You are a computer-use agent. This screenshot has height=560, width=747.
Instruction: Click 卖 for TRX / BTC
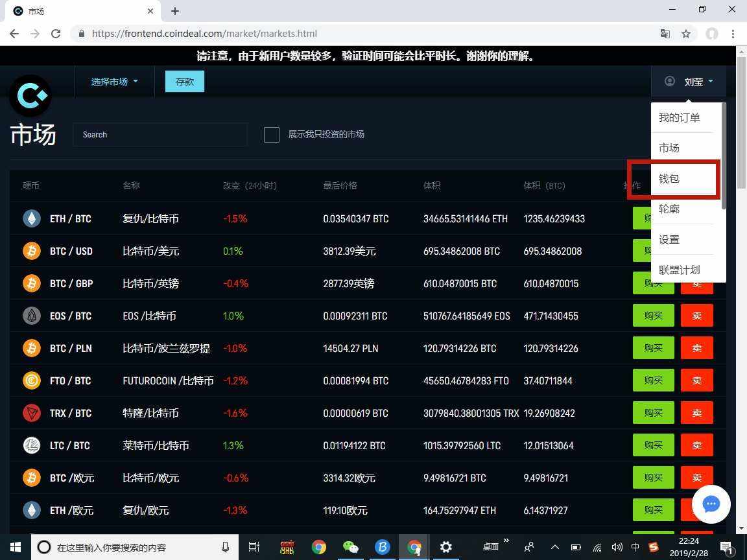(x=697, y=412)
